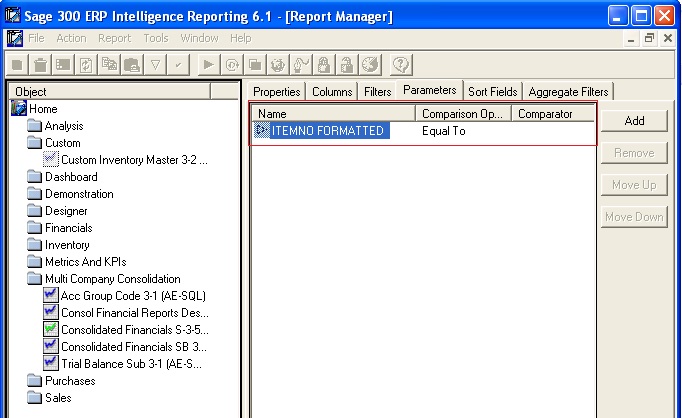Click the Move Up button
Screen dimensions: 682x418
(x=634, y=185)
